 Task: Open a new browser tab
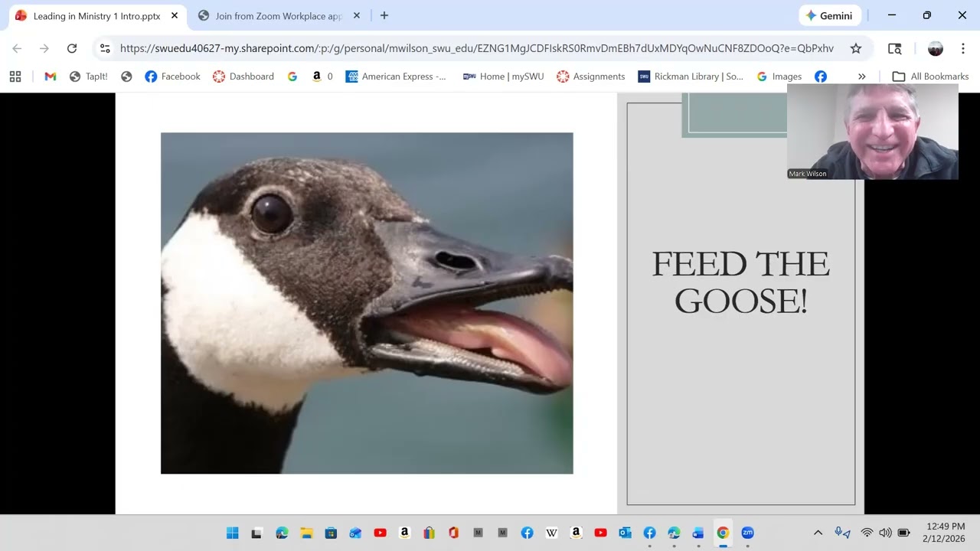pos(384,15)
